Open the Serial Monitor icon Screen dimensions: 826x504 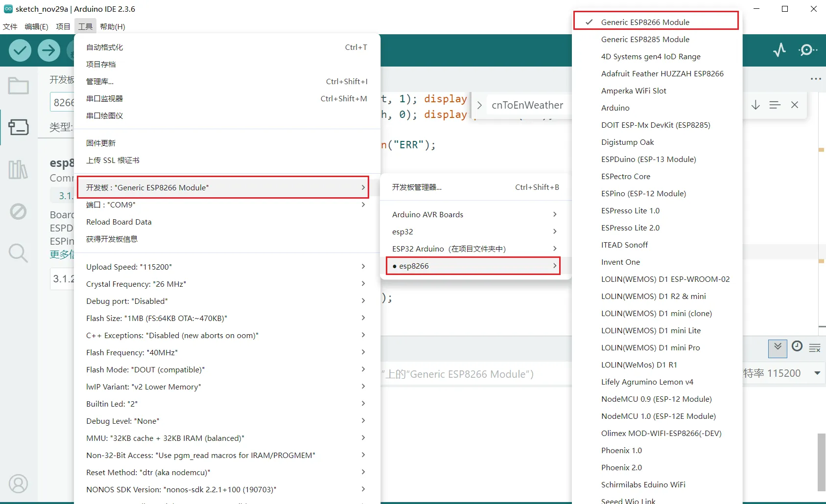pyautogui.click(x=808, y=50)
